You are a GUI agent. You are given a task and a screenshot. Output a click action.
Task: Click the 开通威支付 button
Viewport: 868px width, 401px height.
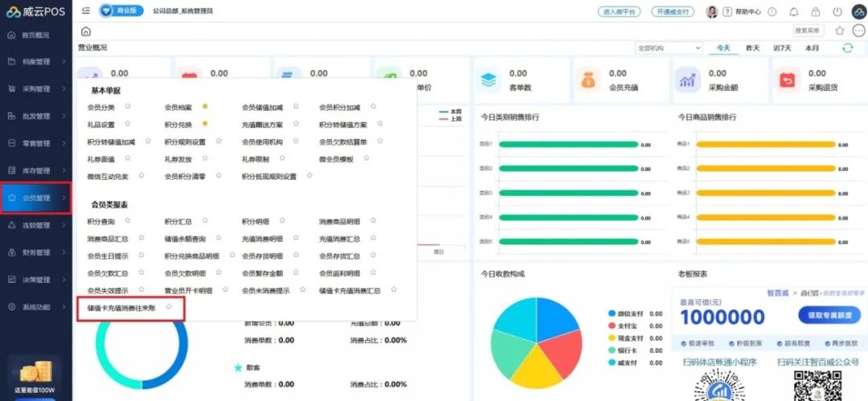[672, 12]
